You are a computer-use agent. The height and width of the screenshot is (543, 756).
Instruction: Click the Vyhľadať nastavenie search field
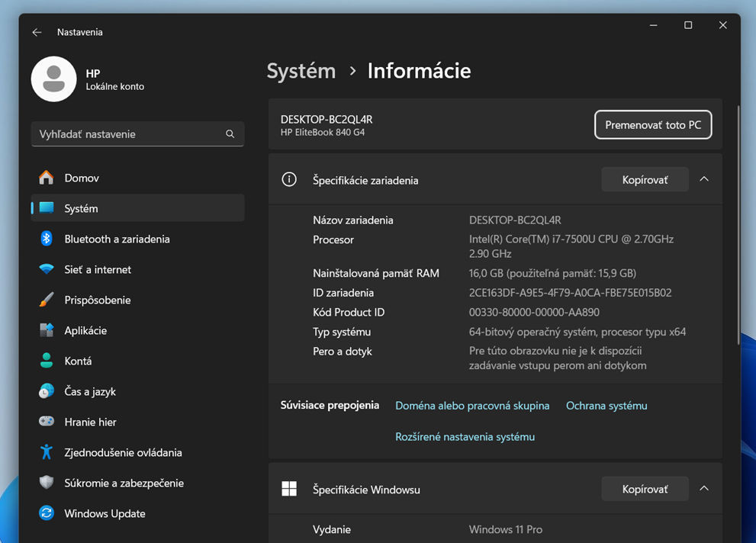pos(130,134)
